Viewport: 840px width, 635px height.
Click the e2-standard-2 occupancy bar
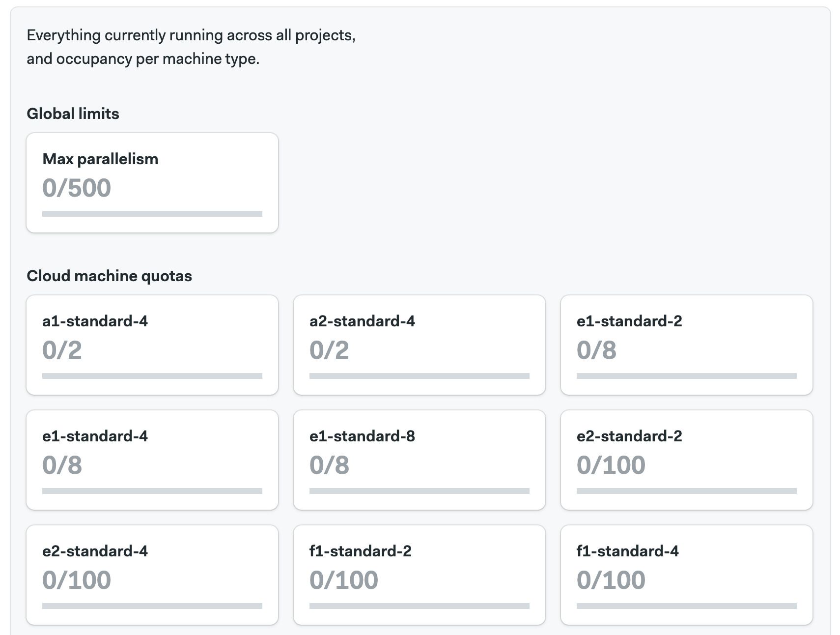click(686, 491)
